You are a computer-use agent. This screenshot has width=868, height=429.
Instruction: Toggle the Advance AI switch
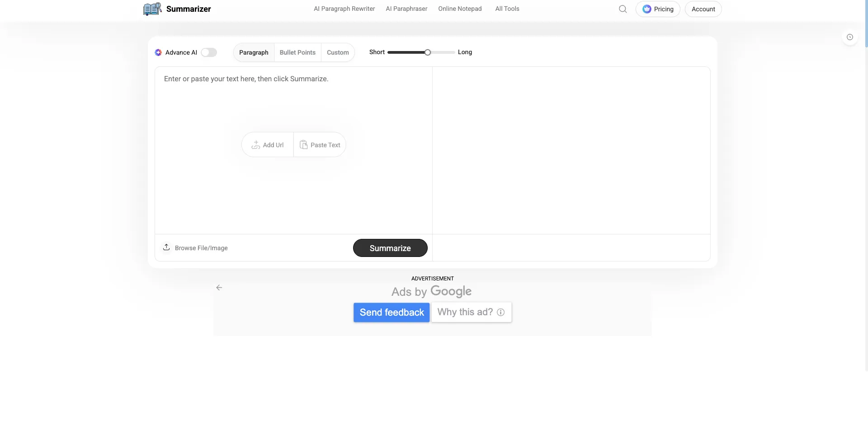click(209, 52)
